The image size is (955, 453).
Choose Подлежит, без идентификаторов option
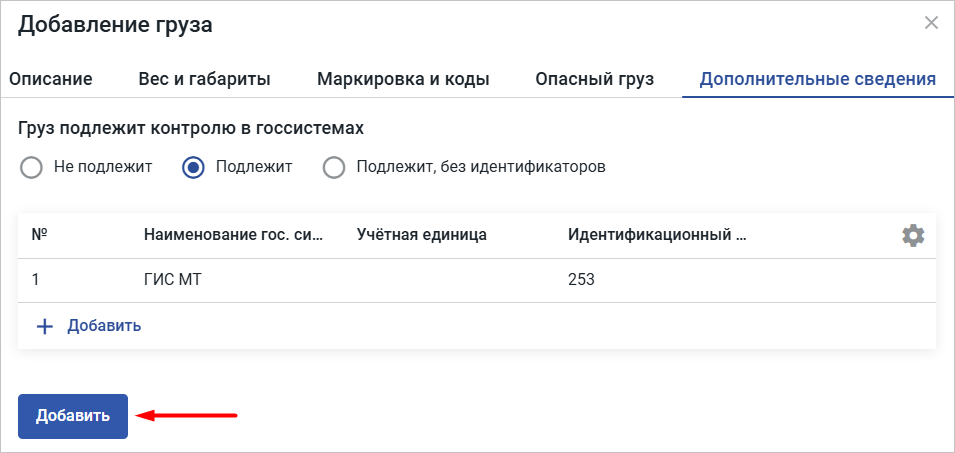pos(334,167)
